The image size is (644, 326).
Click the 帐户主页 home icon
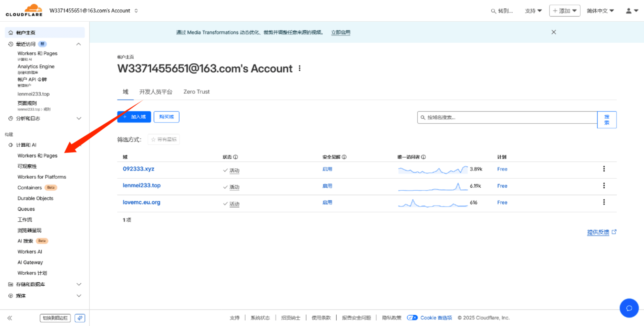coord(10,32)
